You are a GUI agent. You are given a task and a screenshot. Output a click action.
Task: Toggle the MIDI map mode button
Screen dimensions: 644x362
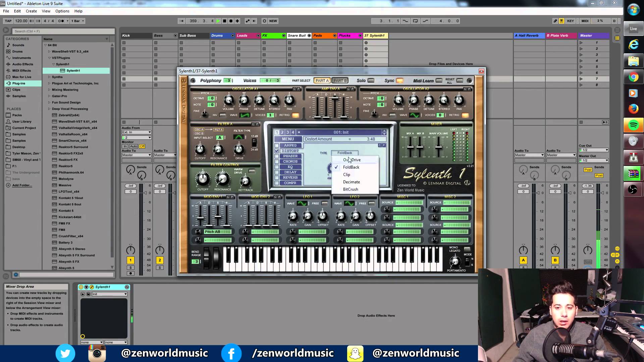click(585, 21)
